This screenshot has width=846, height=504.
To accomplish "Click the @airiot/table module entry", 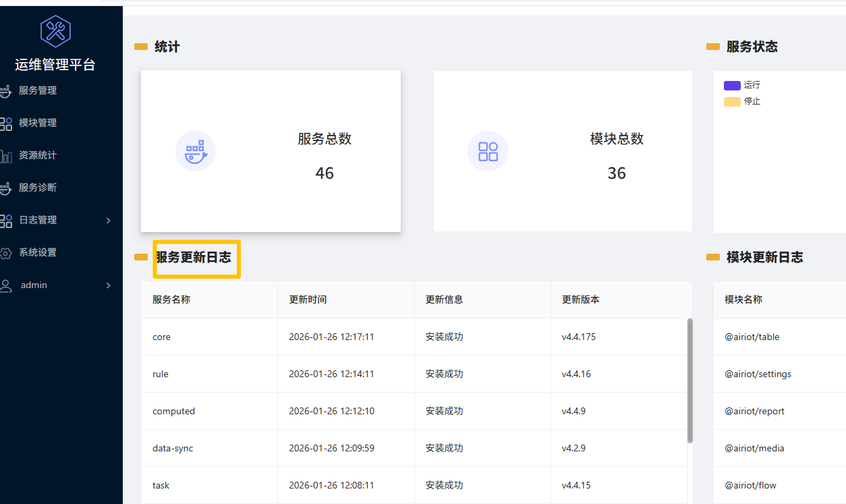I will (x=752, y=337).
